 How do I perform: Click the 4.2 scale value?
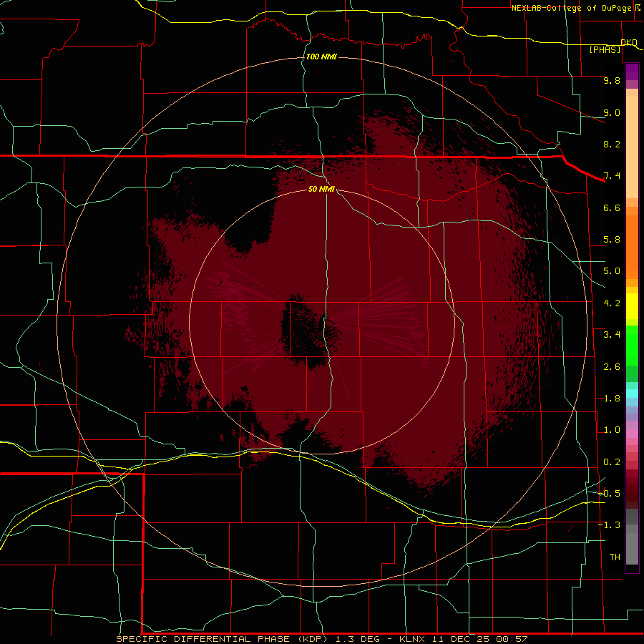click(612, 303)
